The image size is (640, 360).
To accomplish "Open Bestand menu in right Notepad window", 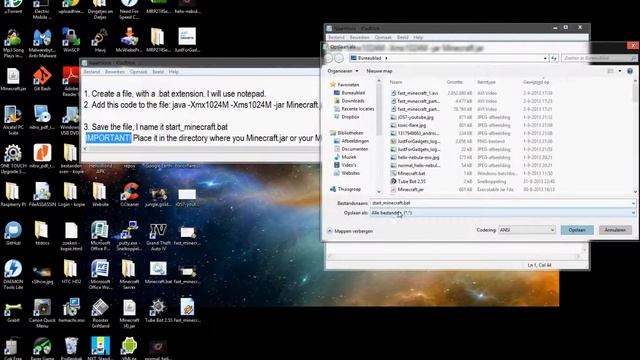I will [336, 37].
